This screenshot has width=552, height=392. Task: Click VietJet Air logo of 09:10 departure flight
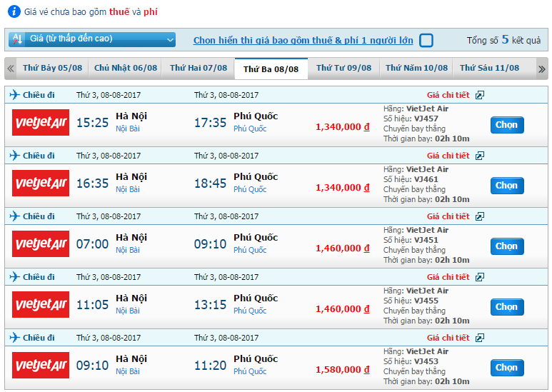pos(41,366)
